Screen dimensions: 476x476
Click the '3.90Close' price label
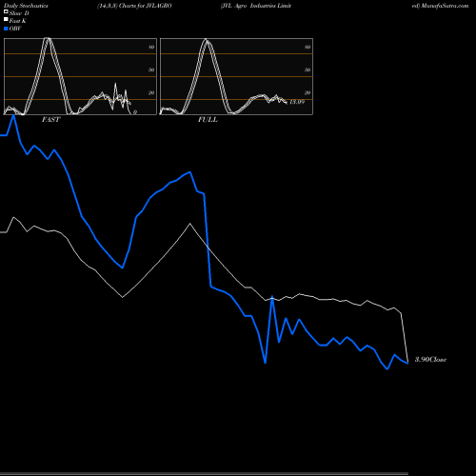[430, 360]
